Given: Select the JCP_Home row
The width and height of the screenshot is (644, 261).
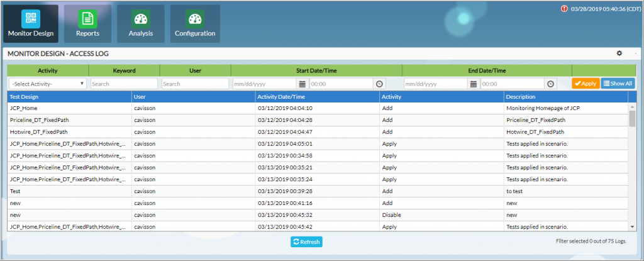Looking at the screenshot, I should click(318, 109).
